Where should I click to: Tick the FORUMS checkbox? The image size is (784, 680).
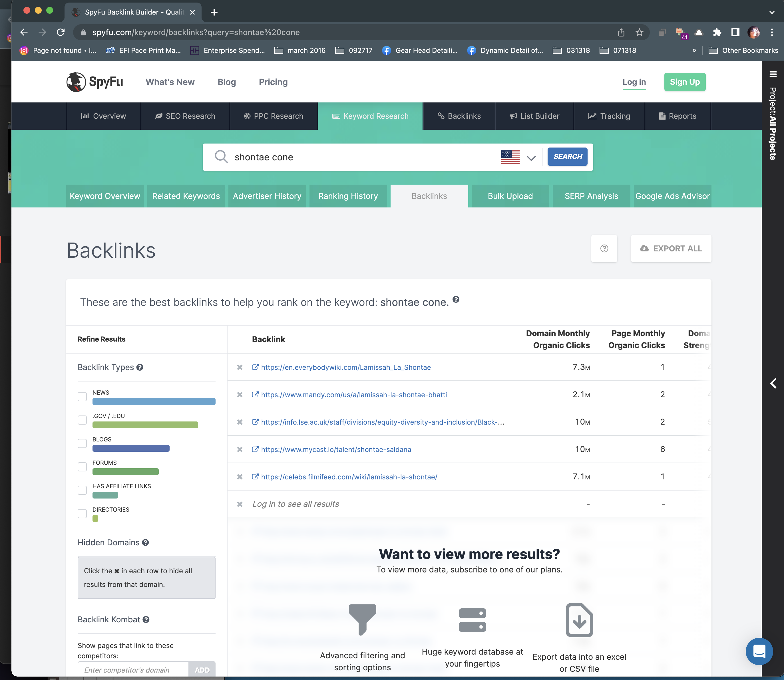pos(82,467)
